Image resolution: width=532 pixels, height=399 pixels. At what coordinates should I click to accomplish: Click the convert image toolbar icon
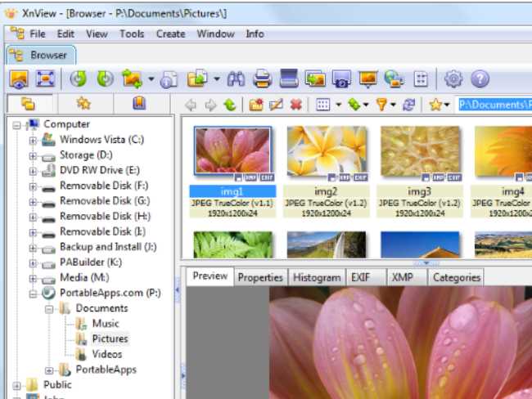pos(132,79)
